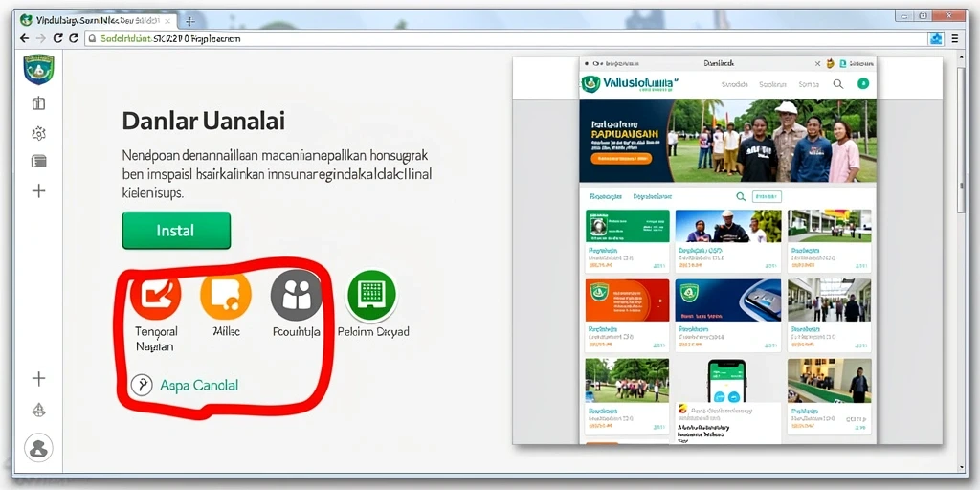Open Sooluras in preview navigation
980x490 pixels.
pos(773,84)
